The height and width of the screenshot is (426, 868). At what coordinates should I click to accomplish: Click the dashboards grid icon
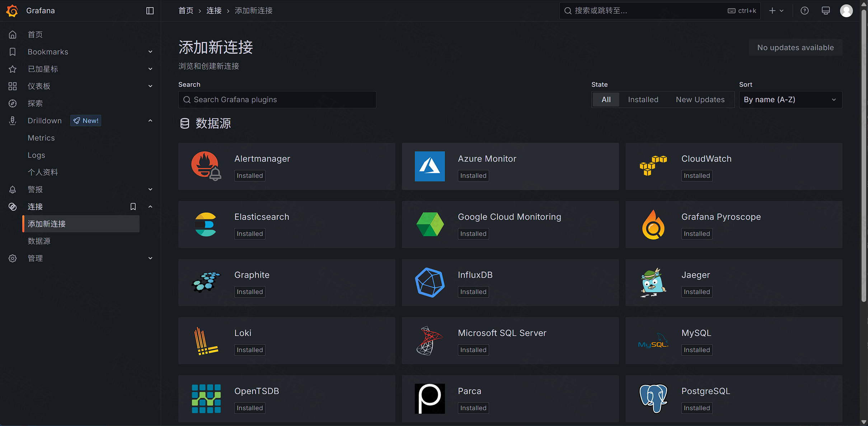[13, 86]
